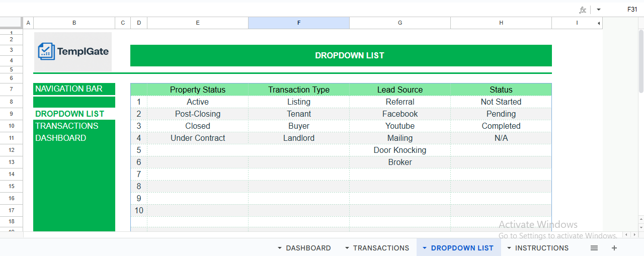Viewport: 644px width, 256px height.
Task: Select column E header
Action: click(x=198, y=23)
